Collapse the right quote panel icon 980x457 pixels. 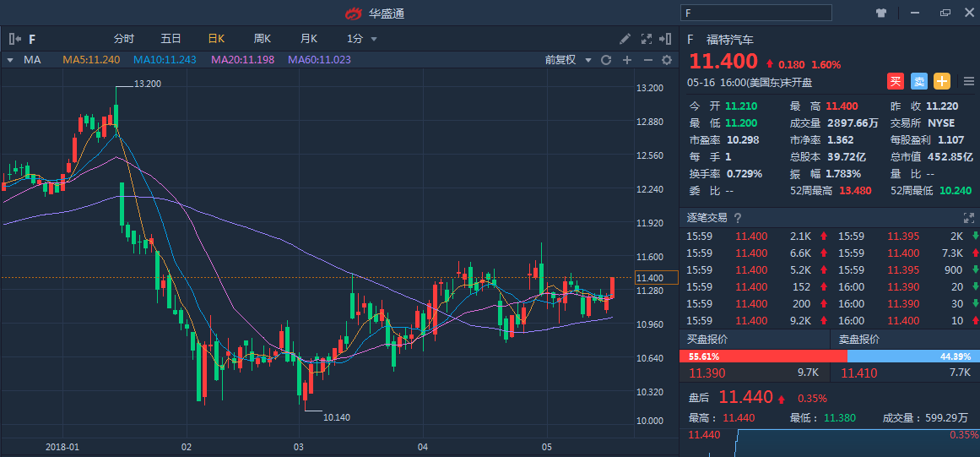click(667, 39)
